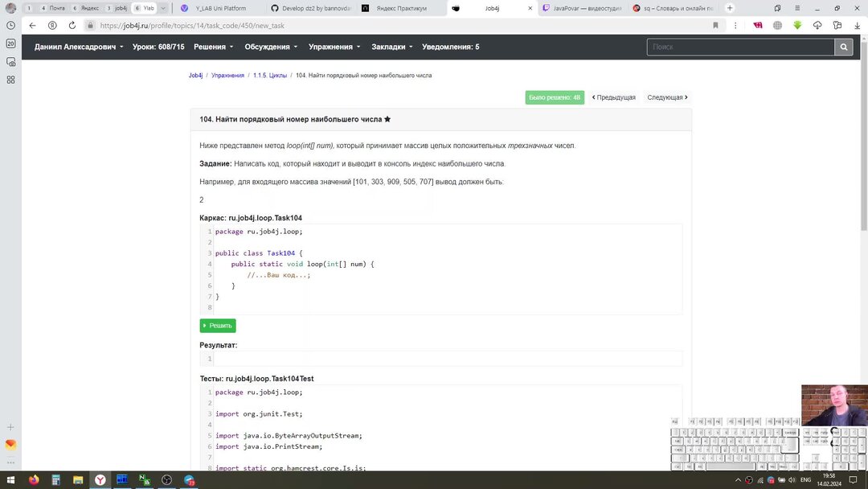
Task: Switch to the Яндекс Практикум tab
Action: (400, 8)
